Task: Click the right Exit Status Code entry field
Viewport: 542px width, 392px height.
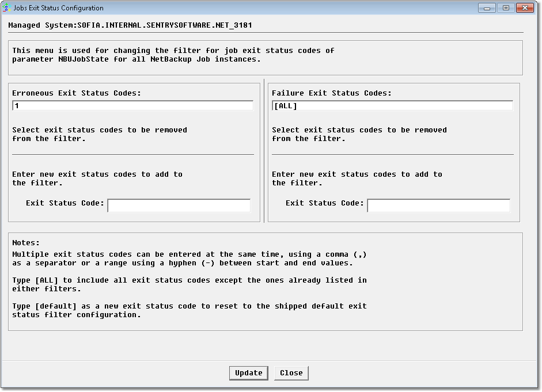Action: click(439, 205)
